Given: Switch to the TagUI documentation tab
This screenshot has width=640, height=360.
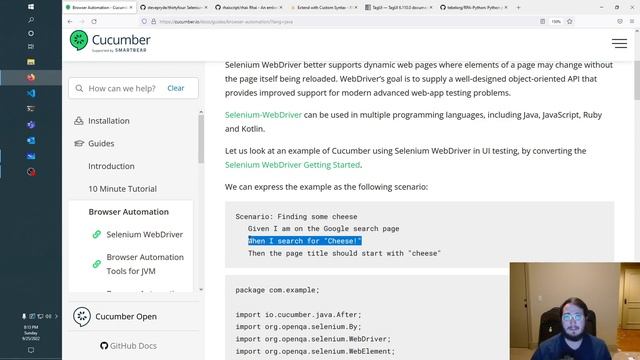Looking at the screenshot, I should 398,7.
